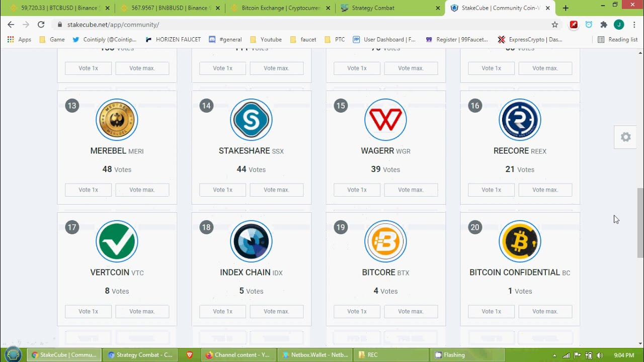
Task: Click the page's vertical scrollbar thumb
Action: 640,222
